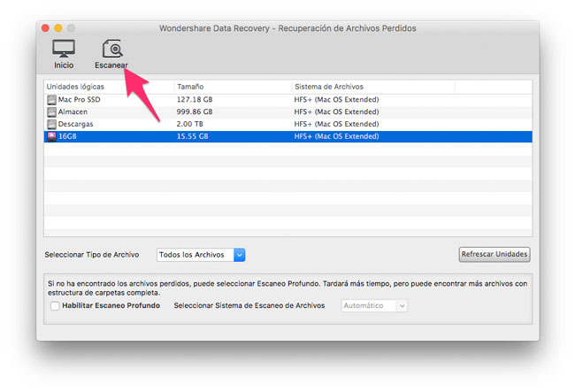Enable the Habilitar Escaneo Profundo checkbox

click(55, 306)
